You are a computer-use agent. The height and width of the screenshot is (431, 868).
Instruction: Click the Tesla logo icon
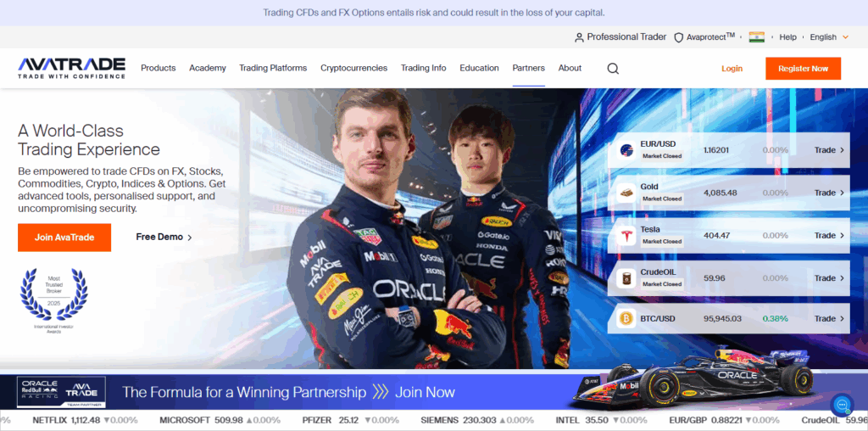(626, 235)
